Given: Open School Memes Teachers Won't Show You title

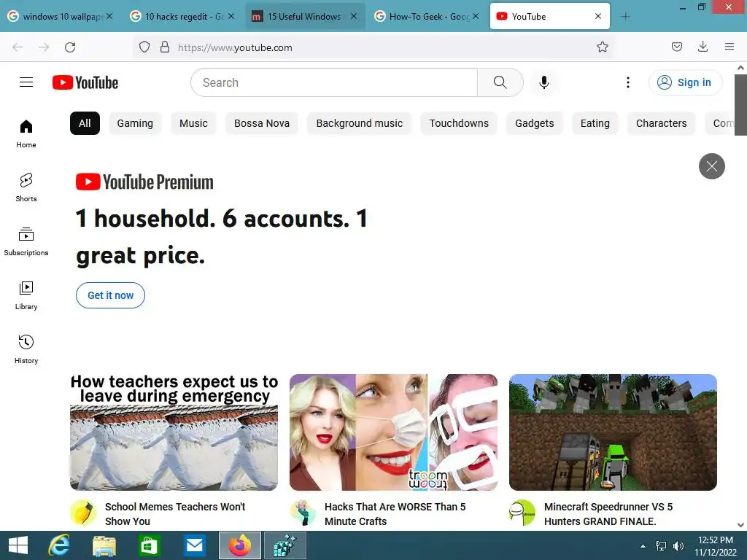Looking at the screenshot, I should coord(175,514).
